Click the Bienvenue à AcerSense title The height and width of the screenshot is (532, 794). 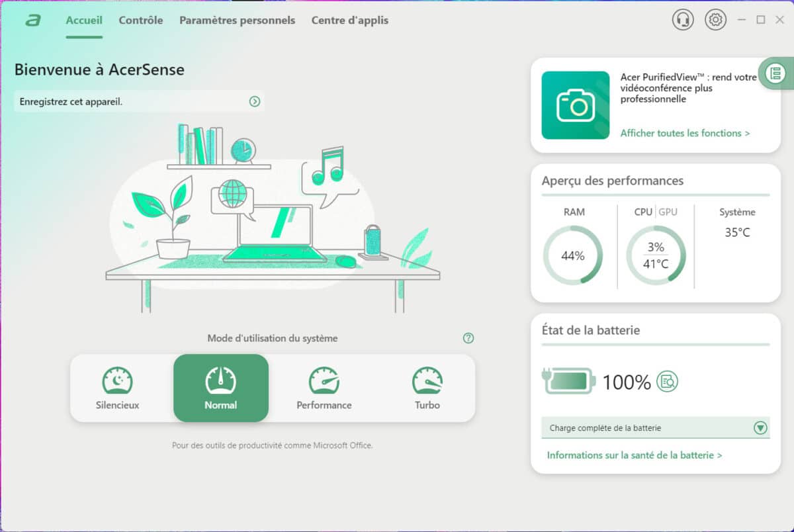[99, 69]
